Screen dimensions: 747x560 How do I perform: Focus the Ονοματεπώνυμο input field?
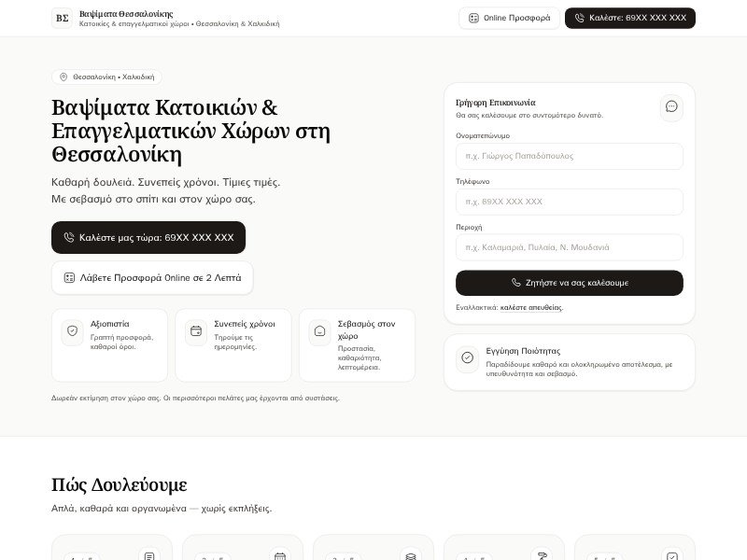click(x=569, y=156)
